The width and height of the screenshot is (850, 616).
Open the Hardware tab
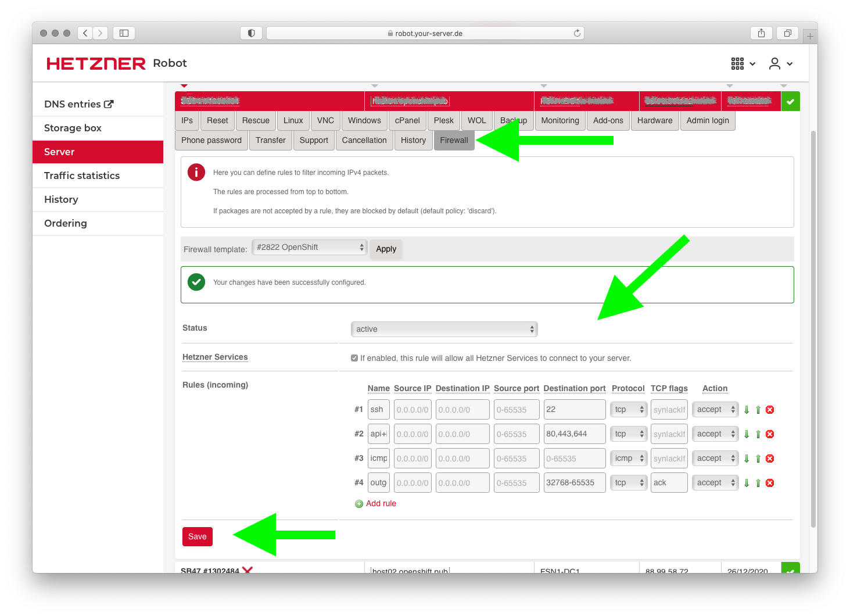point(655,120)
